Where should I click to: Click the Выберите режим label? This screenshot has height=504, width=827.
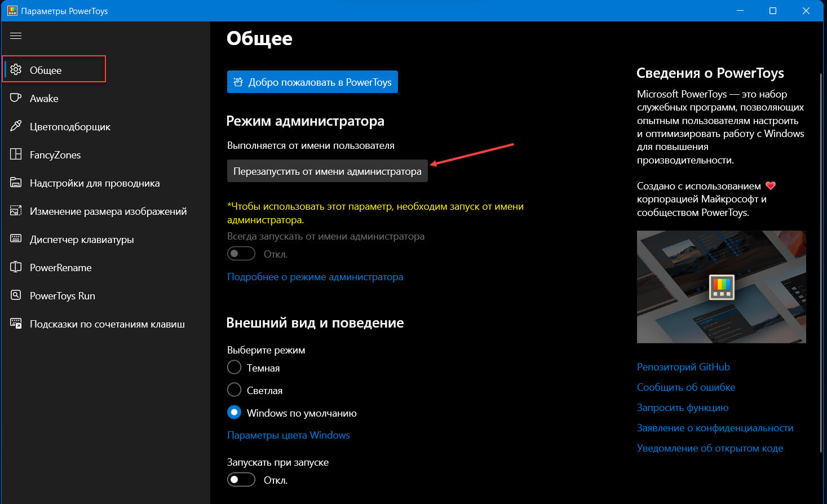[266, 350]
